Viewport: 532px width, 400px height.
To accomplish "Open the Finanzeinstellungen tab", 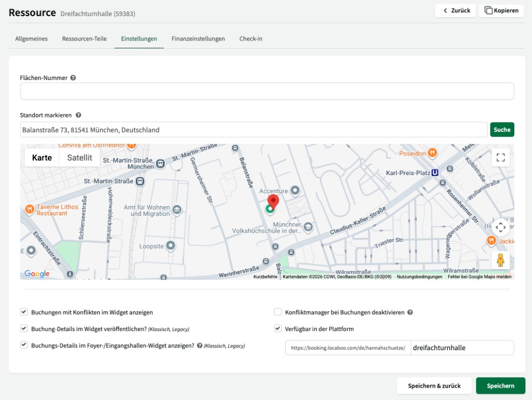I will pyautogui.click(x=197, y=38).
